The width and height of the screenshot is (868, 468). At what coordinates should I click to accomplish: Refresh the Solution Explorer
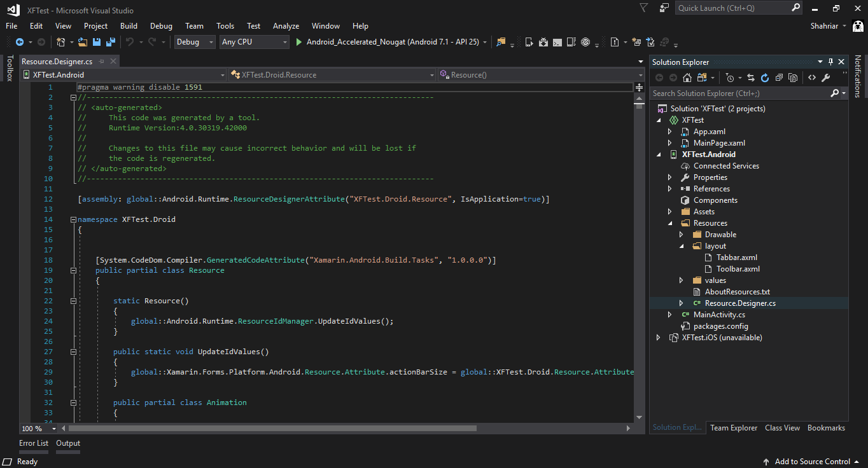[x=764, y=78]
